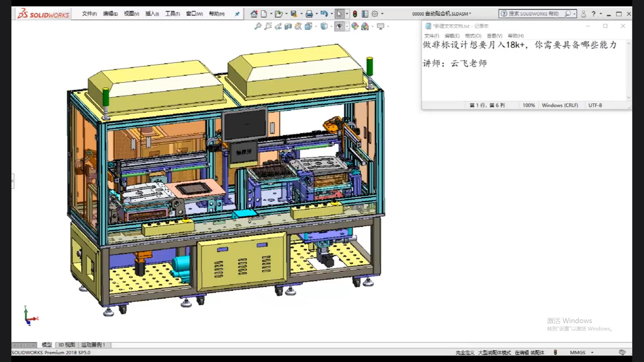
Task: Open File Properties icon
Action: coord(365,14)
